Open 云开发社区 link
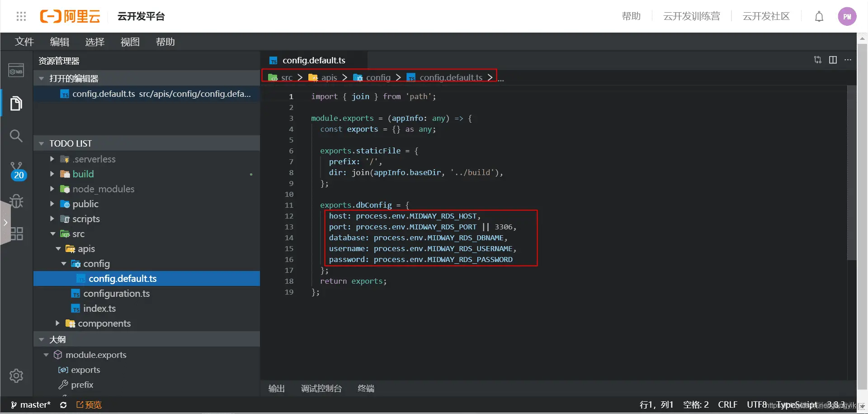 (x=766, y=16)
